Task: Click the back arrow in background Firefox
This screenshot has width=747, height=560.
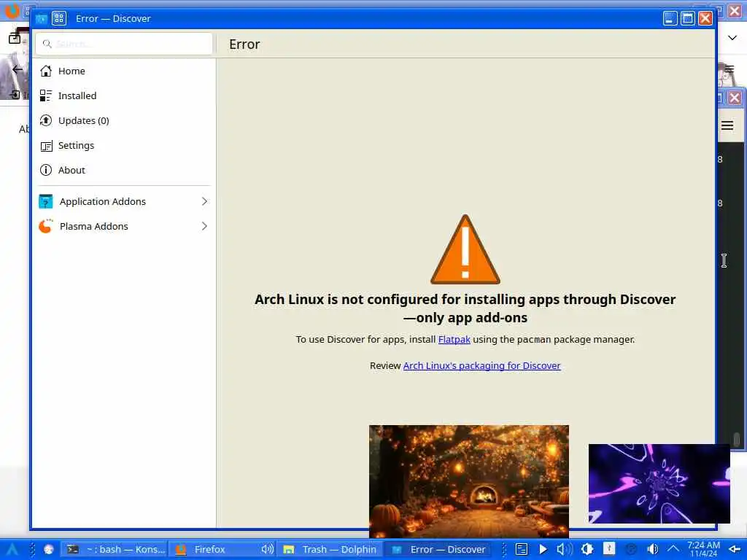Action: point(18,69)
